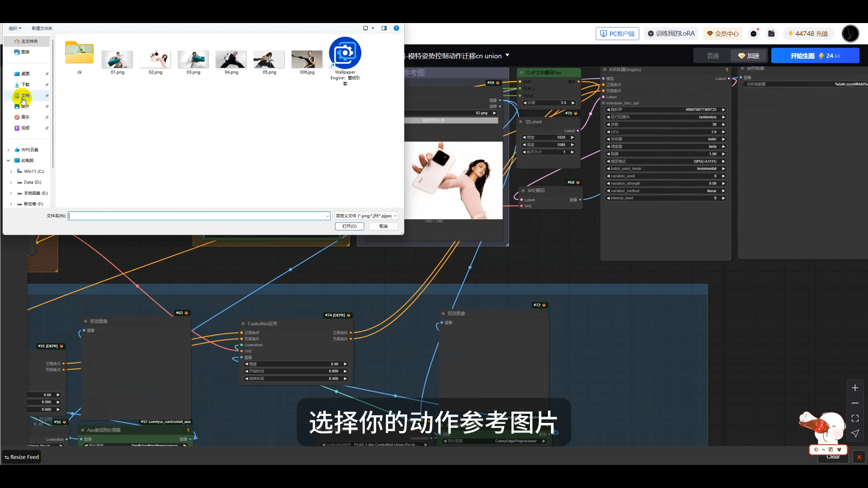The image size is (868, 488).
Task: Enable 加速 accelerated generation mode
Action: tap(749, 55)
